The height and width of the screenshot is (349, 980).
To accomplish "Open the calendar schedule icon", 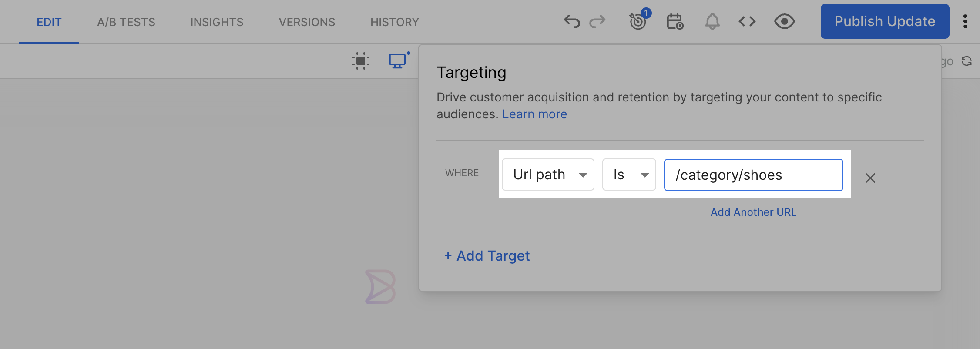I will (x=675, y=21).
